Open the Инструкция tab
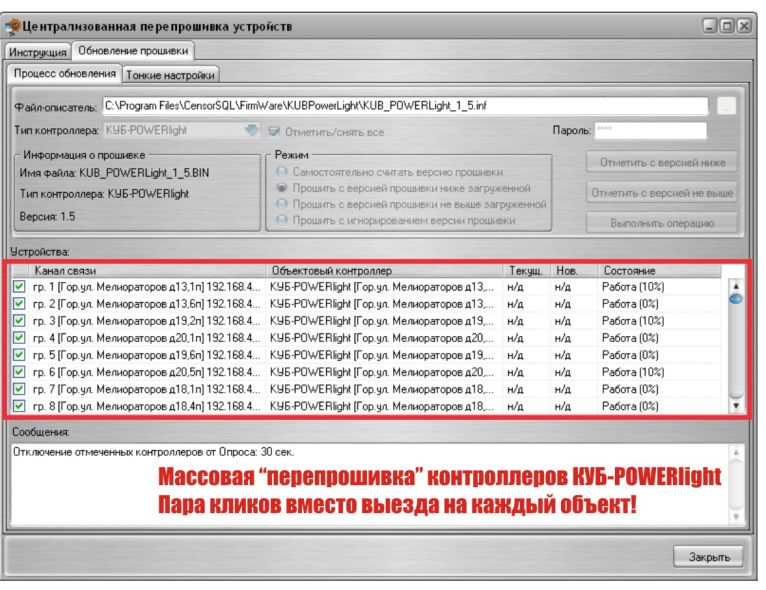Screen dimensions: 766x590 click(38, 52)
